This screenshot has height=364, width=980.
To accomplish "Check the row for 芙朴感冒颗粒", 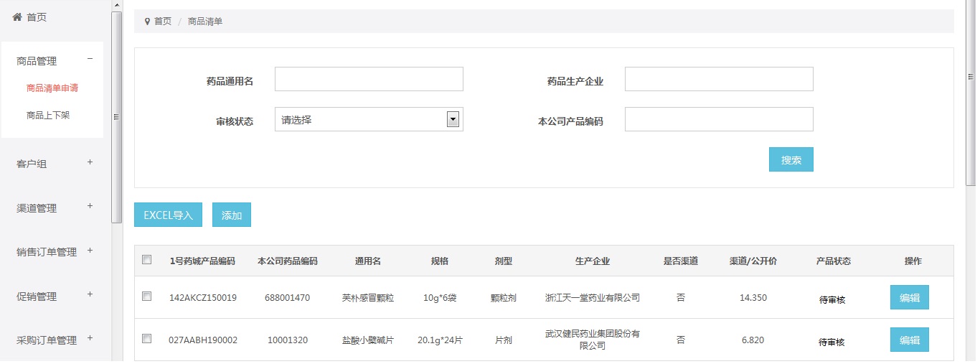I will click(x=147, y=297).
